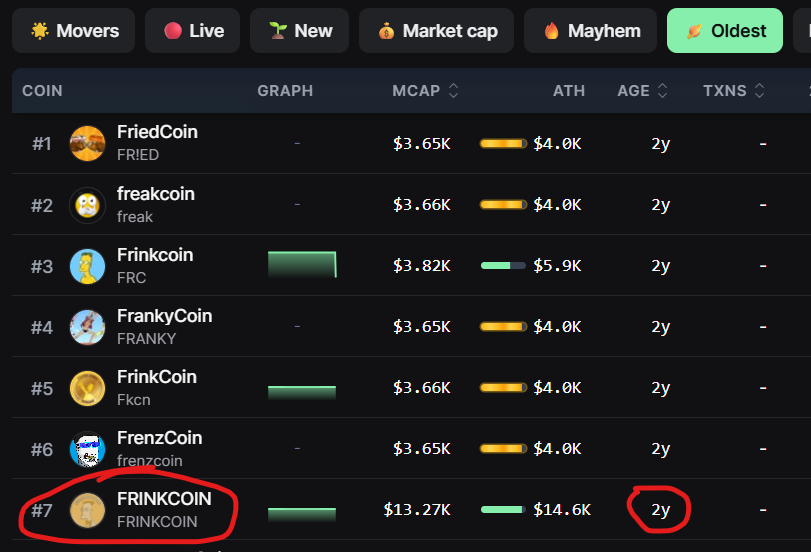Click the Fkcn ticker text
The width and height of the screenshot is (811, 552).
click(x=133, y=400)
